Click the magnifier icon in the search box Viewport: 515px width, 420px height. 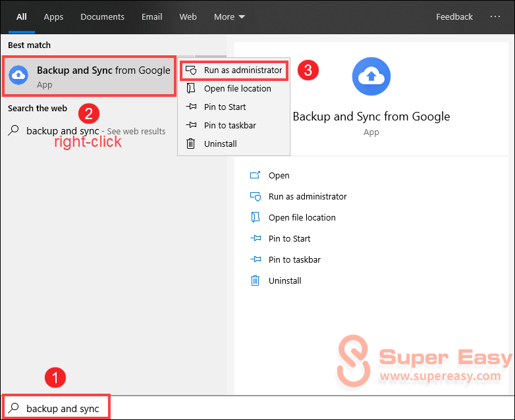[13, 408]
